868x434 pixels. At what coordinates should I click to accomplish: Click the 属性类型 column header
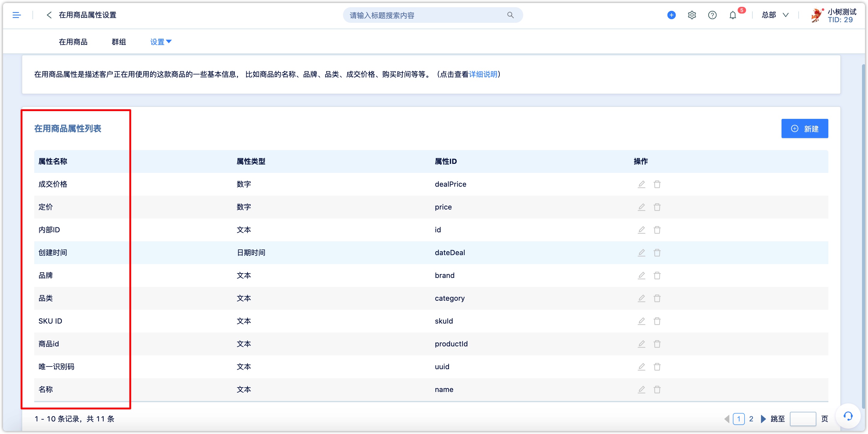[x=251, y=161]
